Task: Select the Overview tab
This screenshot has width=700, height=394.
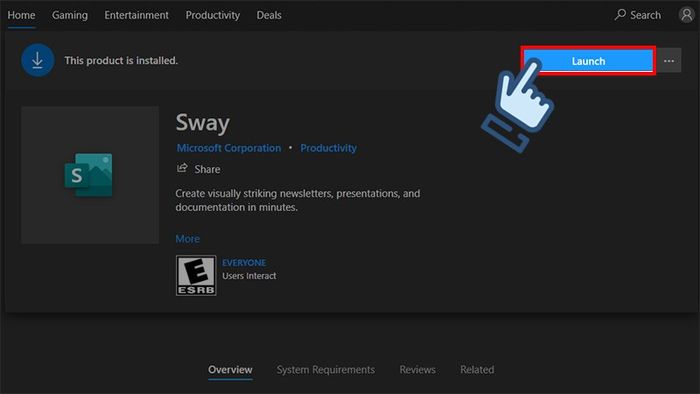Action: [x=230, y=370]
